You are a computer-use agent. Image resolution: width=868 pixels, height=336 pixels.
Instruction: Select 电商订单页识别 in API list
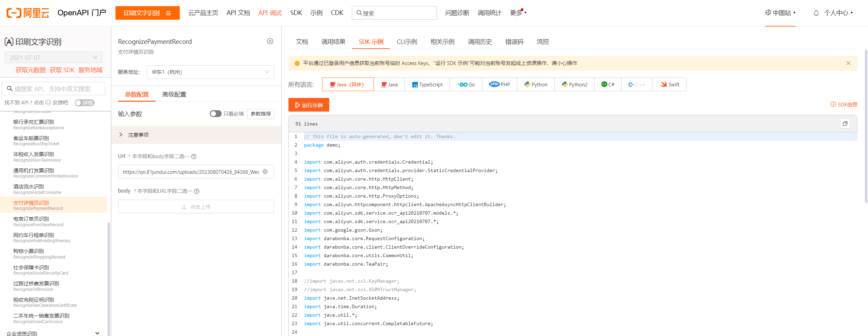tap(53, 221)
